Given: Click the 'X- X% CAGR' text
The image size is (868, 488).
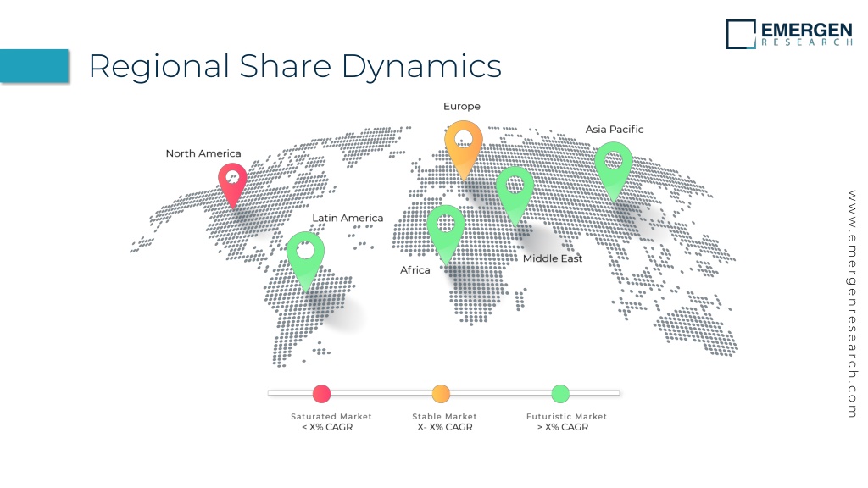Looking at the screenshot, I should (444, 427).
